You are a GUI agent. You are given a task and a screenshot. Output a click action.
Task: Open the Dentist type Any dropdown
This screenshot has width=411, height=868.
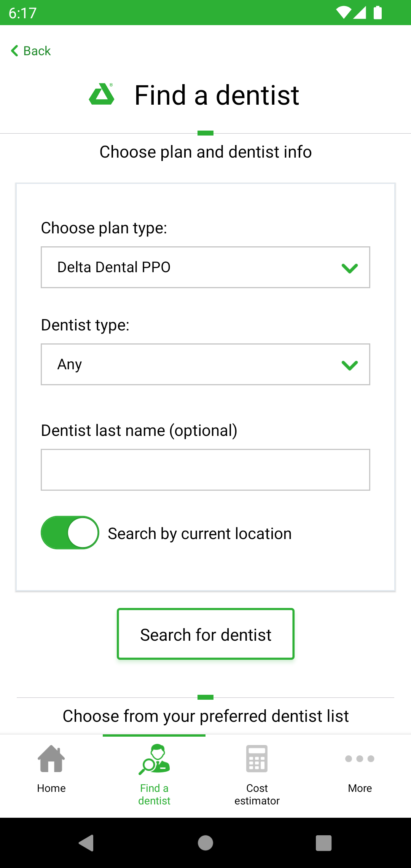[205, 364]
